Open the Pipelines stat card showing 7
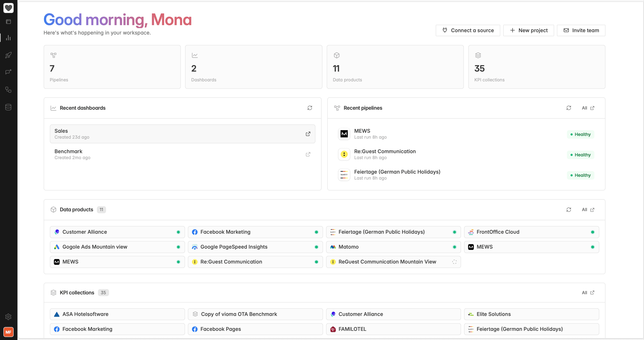This screenshot has height=340, width=644. [112, 67]
